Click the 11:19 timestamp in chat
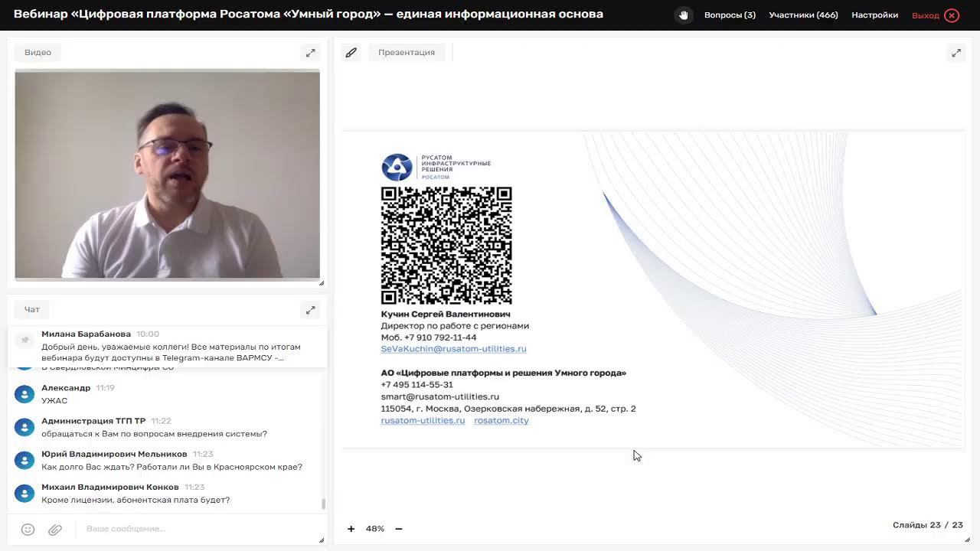Image resolution: width=980 pixels, height=551 pixels. pyautogui.click(x=106, y=388)
